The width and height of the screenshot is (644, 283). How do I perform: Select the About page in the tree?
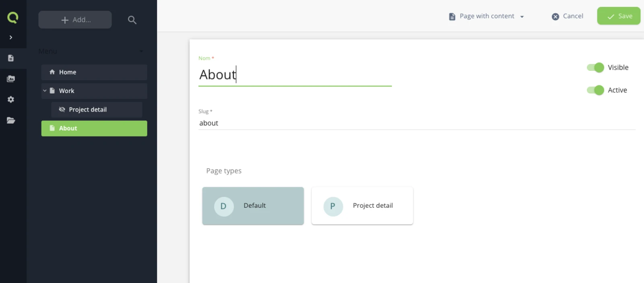[94, 128]
